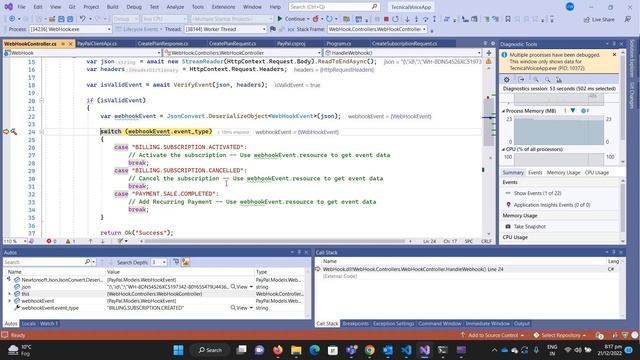
Task: Collapse the CPU graph section
Action: tap(503, 149)
